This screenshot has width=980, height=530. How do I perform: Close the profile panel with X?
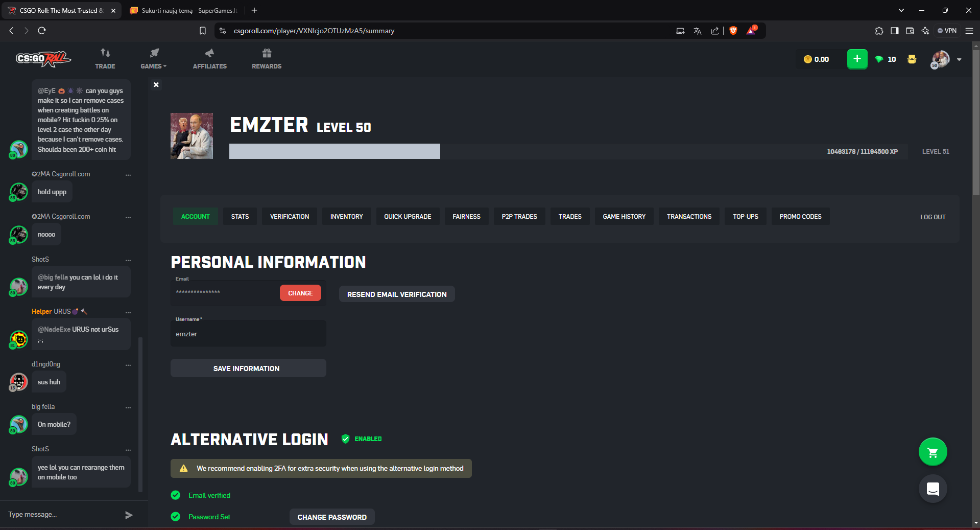pos(156,85)
